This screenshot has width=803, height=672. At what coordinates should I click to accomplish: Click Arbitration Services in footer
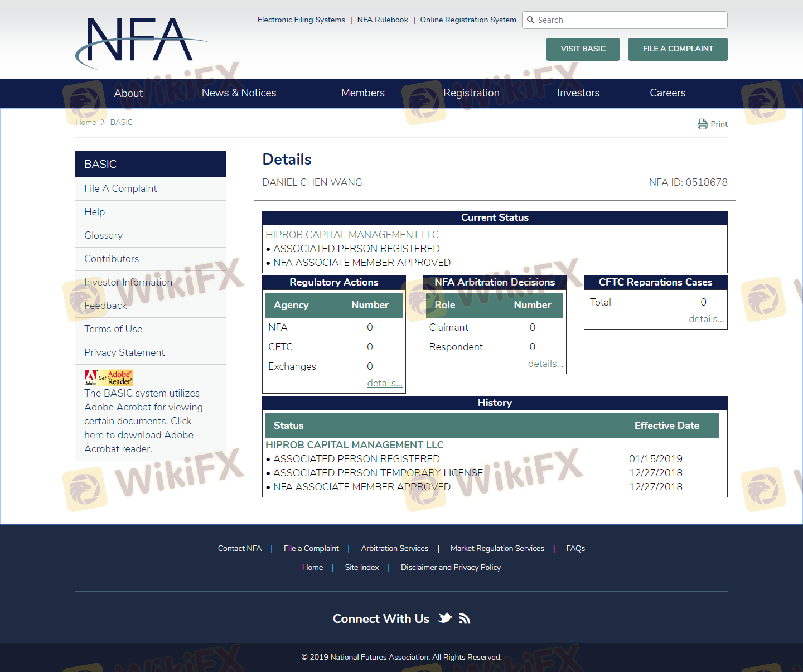click(394, 548)
